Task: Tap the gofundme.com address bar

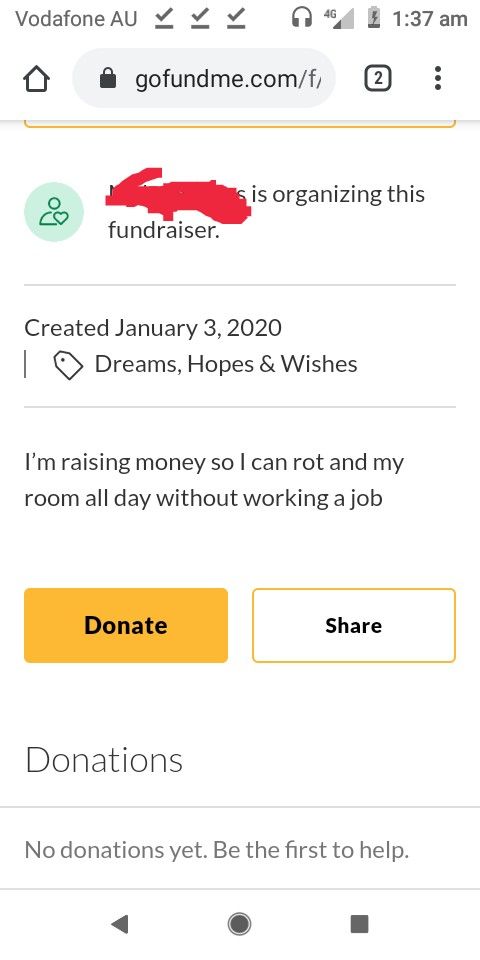Action: [204, 78]
